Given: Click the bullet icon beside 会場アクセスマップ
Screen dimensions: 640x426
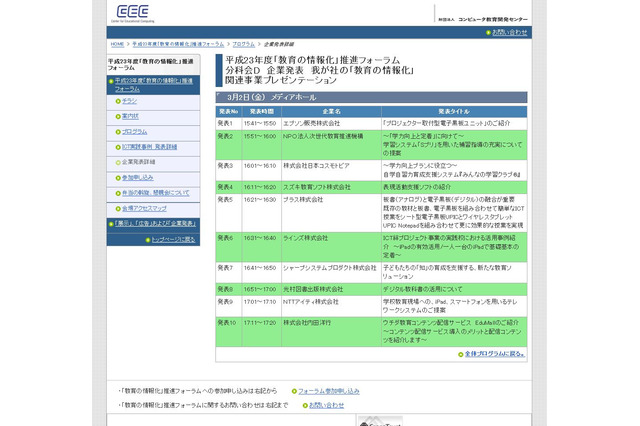Looking at the screenshot, I should pyautogui.click(x=118, y=209).
